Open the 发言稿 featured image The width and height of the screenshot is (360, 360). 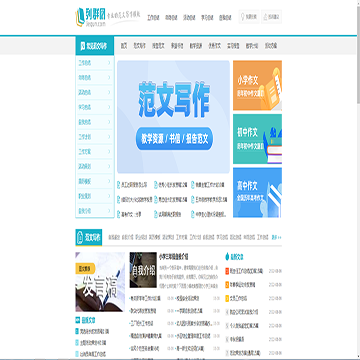pos(100,282)
